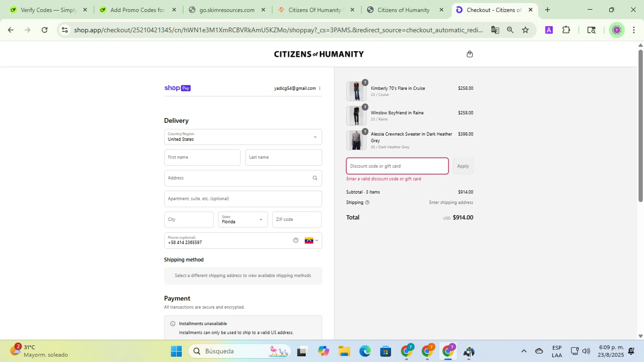Open Microsoft Store from taskbar
Image resolution: width=644 pixels, height=362 pixels.
386,352
